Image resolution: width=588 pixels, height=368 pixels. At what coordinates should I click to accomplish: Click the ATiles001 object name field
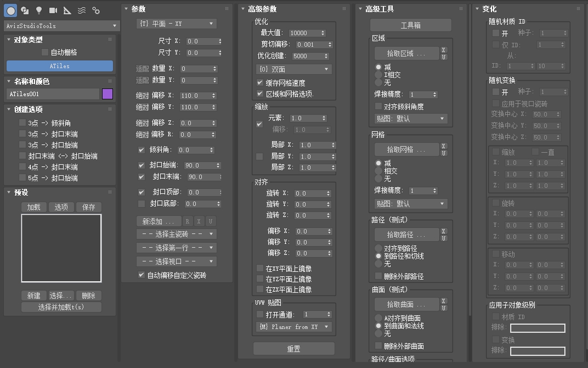(52, 94)
